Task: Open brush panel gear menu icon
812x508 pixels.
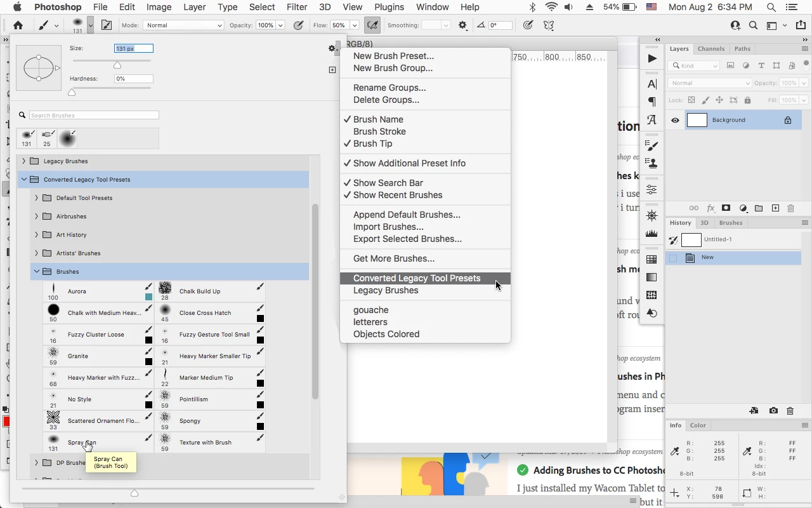Action: click(x=332, y=48)
